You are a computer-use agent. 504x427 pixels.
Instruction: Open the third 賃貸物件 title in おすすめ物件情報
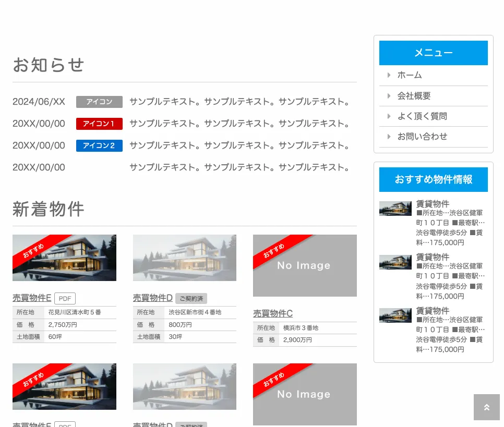tap(433, 311)
